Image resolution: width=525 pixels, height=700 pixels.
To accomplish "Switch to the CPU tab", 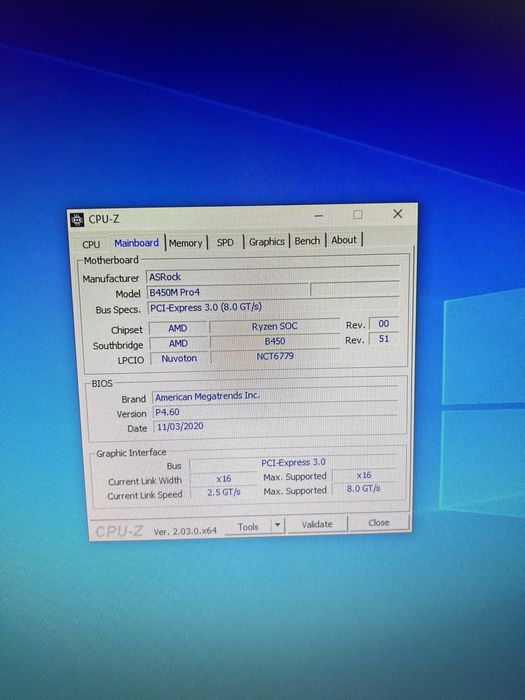I will pyautogui.click(x=91, y=244).
